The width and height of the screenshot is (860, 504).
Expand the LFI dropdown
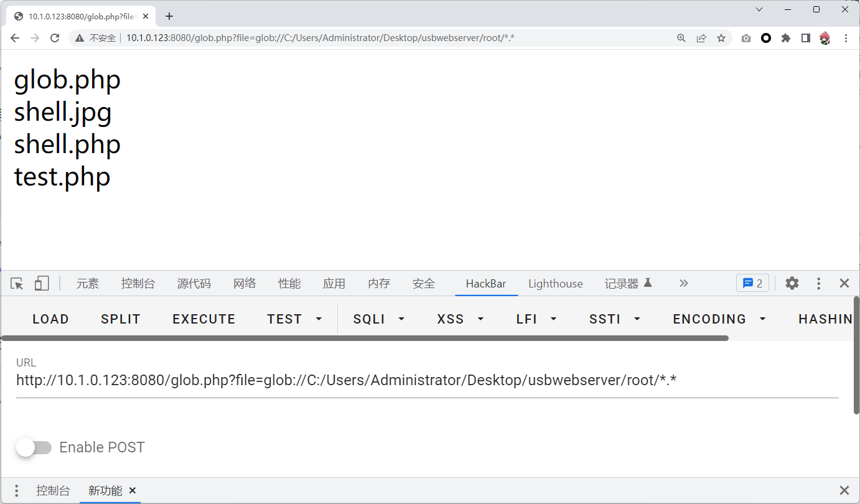click(536, 319)
